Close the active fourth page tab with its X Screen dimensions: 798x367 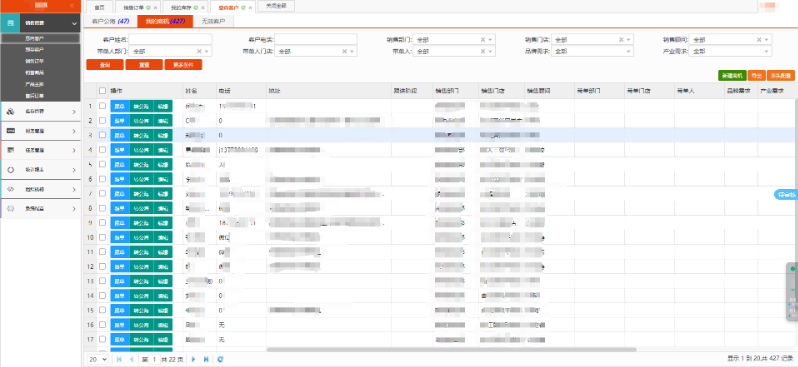(250, 8)
